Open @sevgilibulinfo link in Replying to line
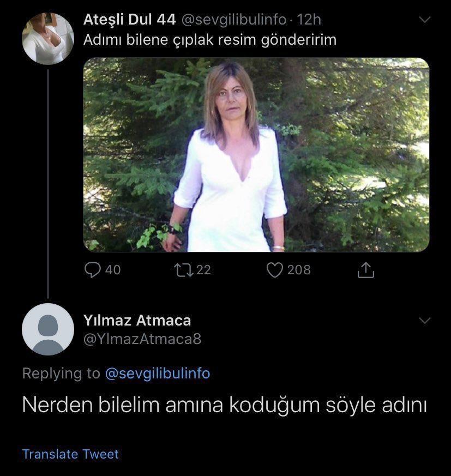This screenshot has width=451, height=476. 157,373
